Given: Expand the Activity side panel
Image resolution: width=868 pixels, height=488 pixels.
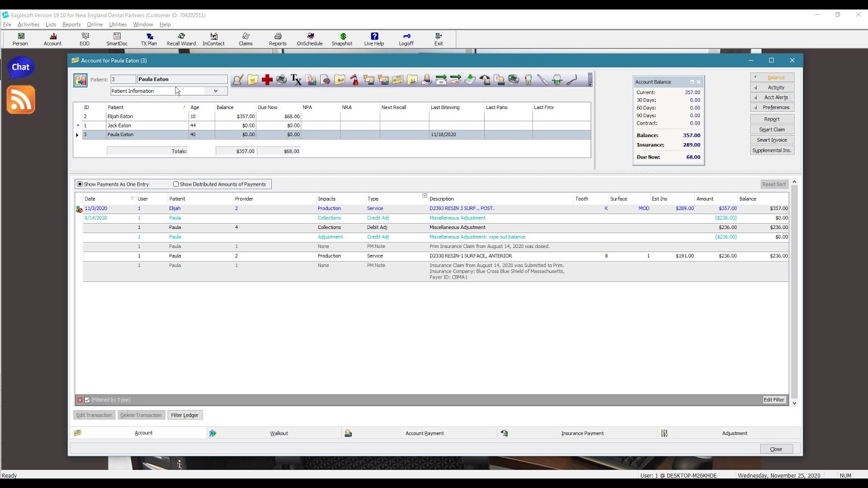Looking at the screenshot, I should (x=772, y=87).
